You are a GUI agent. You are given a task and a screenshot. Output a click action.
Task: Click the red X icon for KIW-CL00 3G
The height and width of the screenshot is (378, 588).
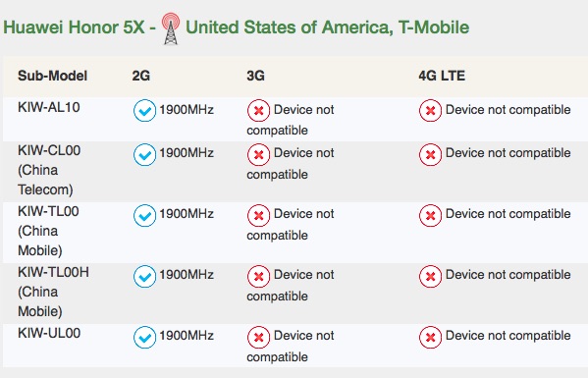coord(258,154)
